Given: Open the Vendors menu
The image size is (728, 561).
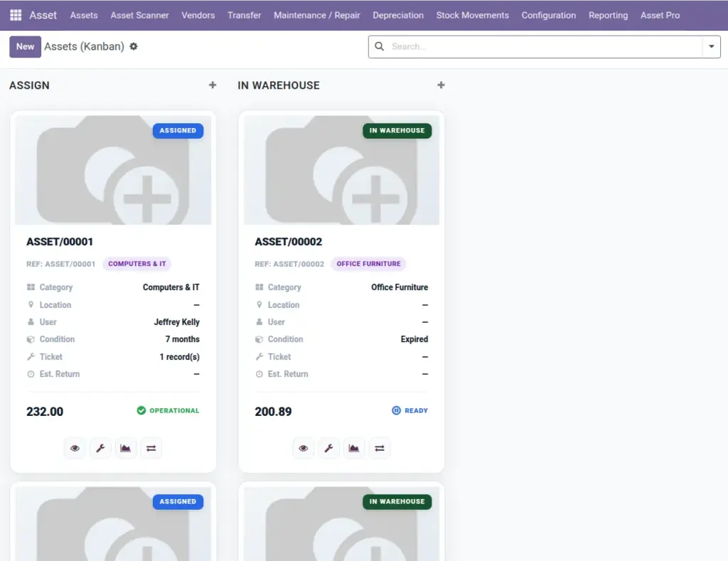Looking at the screenshot, I should click(198, 16).
